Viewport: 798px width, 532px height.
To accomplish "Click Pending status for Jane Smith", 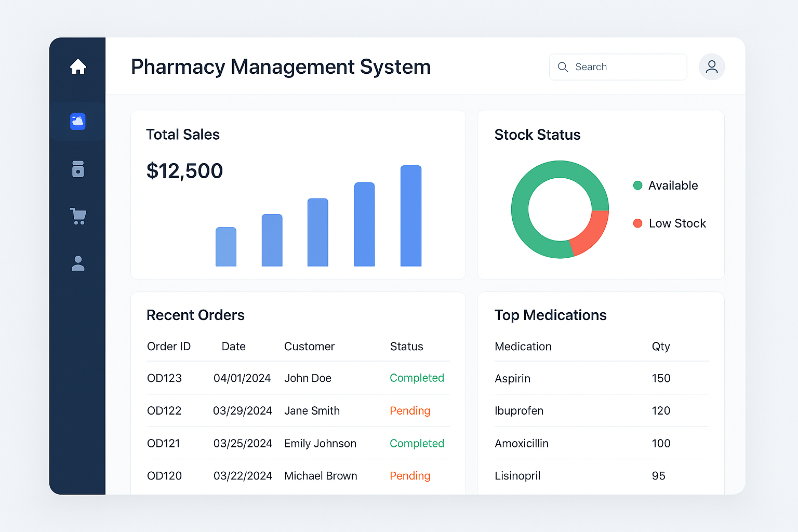I will [x=410, y=411].
